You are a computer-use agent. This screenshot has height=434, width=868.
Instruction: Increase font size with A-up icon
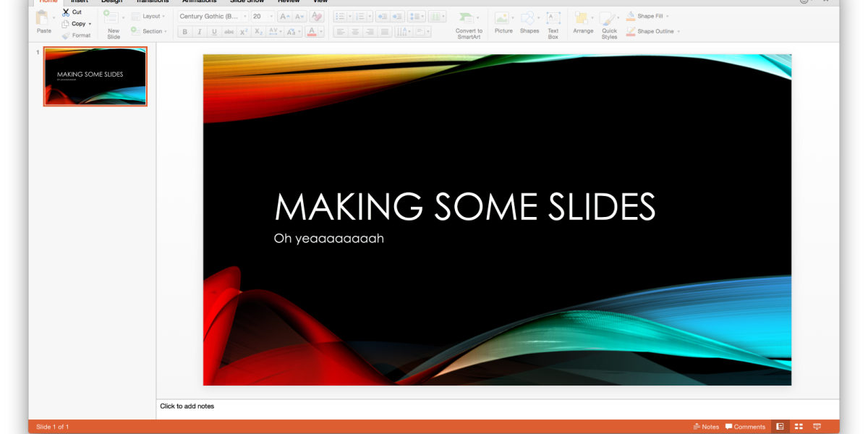coord(284,16)
